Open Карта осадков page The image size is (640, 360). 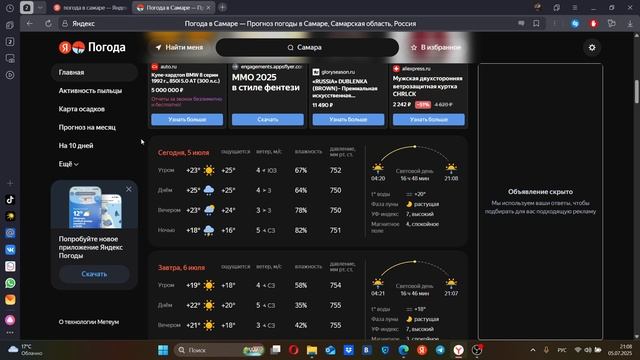pyautogui.click(x=82, y=109)
